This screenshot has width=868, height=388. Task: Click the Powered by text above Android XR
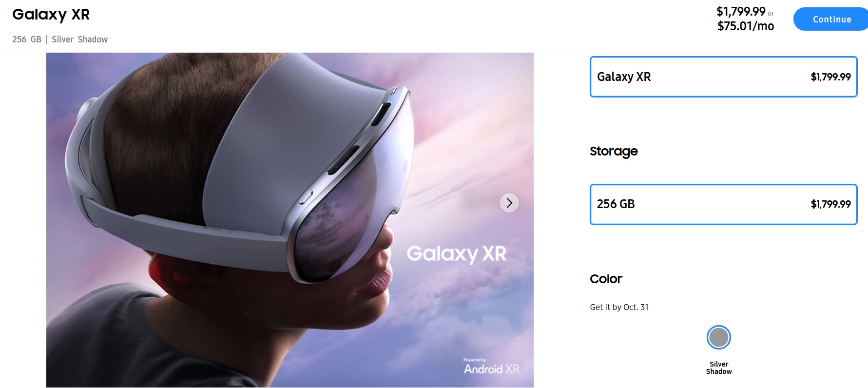pyautogui.click(x=475, y=360)
